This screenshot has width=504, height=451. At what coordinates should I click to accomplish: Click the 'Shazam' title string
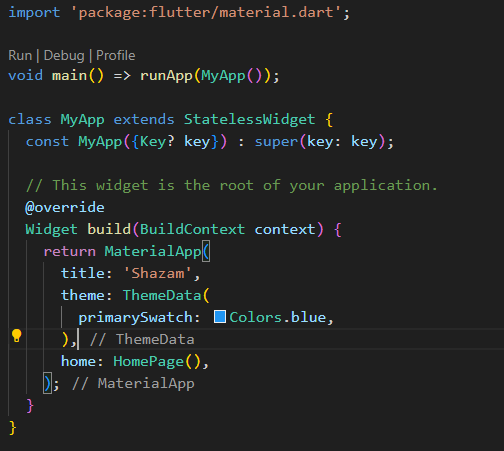point(157,273)
